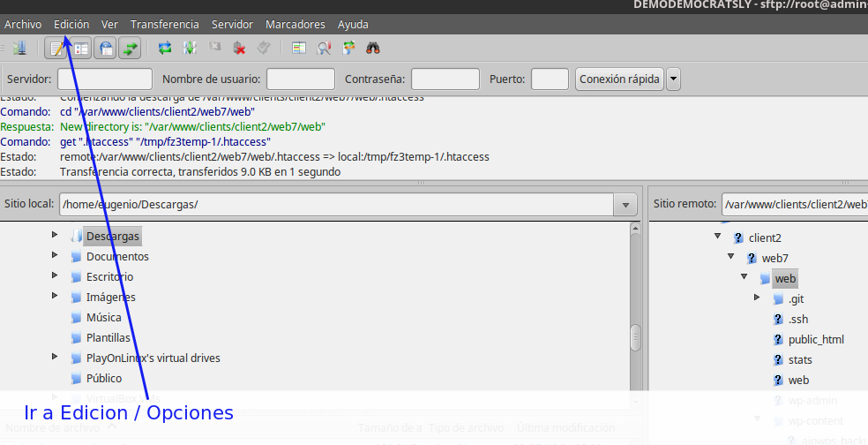This screenshot has width=868, height=445.
Task: Click the .git folder icon
Action: [778, 299]
